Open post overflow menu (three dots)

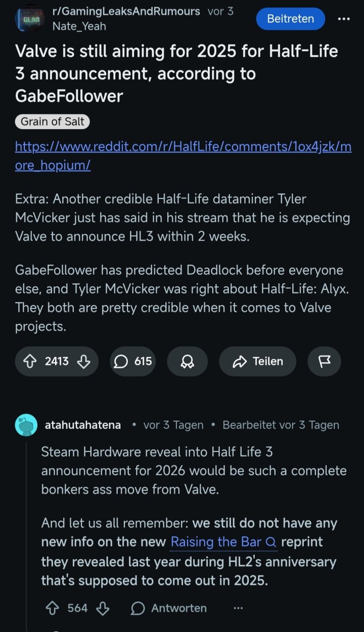(x=343, y=19)
